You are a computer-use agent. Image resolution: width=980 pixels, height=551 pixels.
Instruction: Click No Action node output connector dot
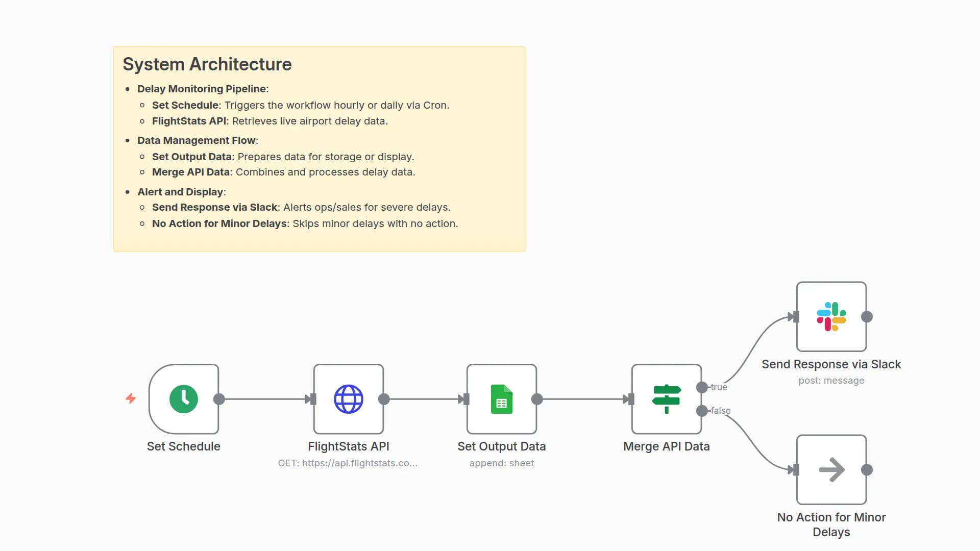[x=867, y=470]
